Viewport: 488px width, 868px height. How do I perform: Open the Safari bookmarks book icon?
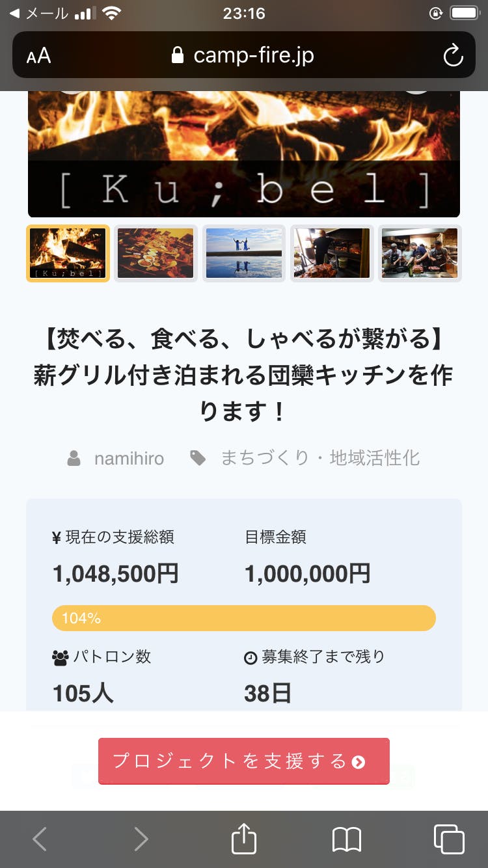coord(346,839)
